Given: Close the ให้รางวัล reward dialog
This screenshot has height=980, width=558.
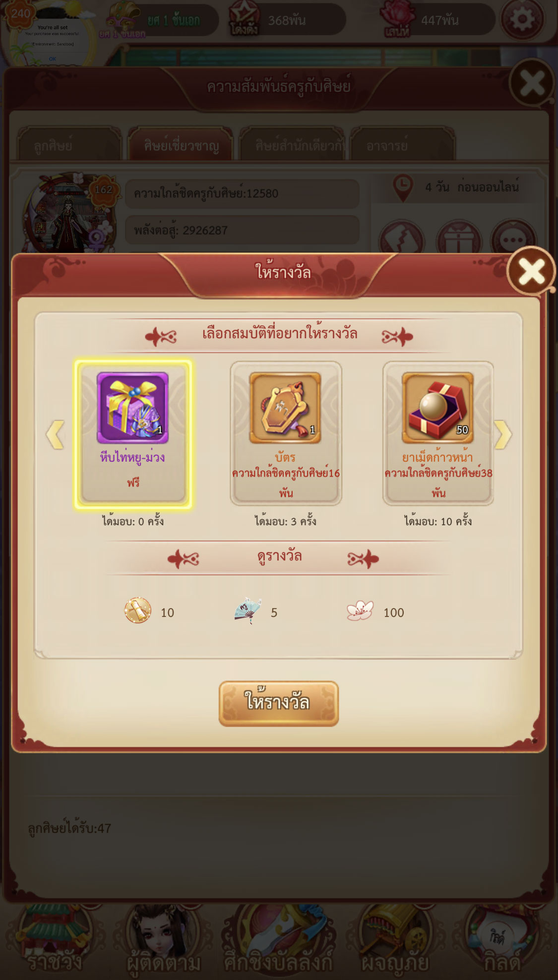Looking at the screenshot, I should (x=531, y=271).
